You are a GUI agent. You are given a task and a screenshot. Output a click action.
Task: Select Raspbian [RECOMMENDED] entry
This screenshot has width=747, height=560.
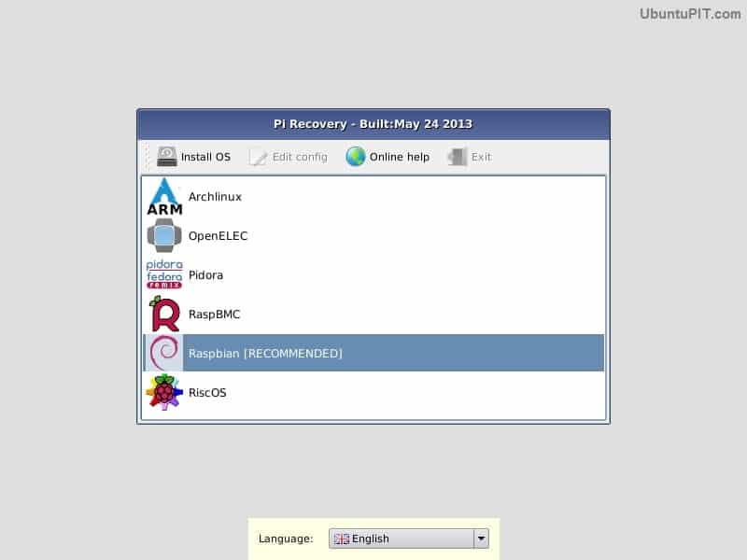click(373, 353)
